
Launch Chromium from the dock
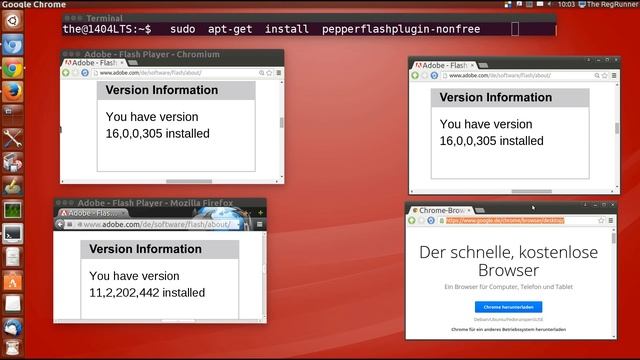pos(13,44)
